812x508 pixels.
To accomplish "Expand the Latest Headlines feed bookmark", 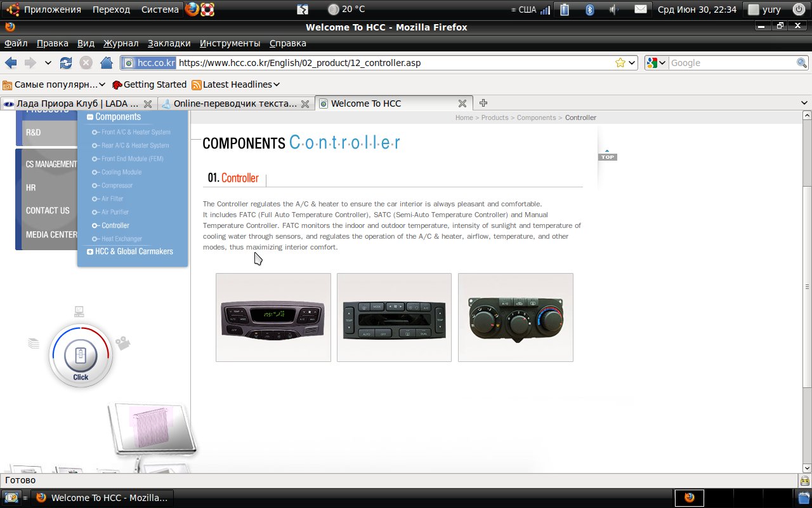I will [236, 84].
